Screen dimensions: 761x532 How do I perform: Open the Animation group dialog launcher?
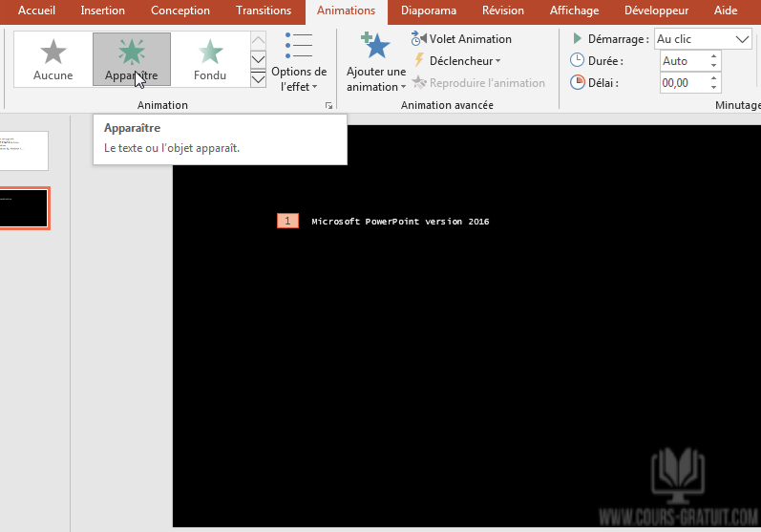coord(329,105)
